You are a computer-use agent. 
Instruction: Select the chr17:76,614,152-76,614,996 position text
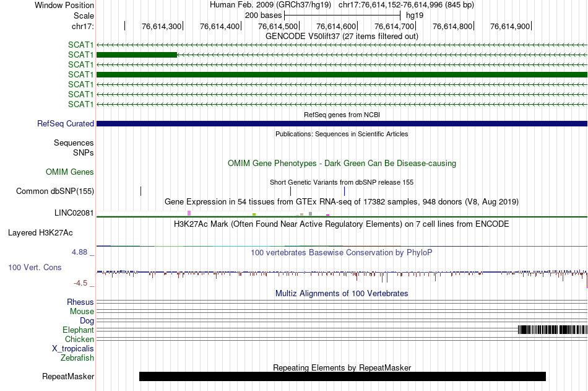(406, 5)
